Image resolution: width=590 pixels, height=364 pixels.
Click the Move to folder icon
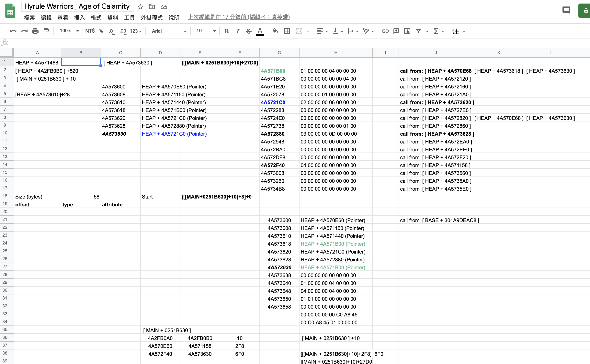152,7
